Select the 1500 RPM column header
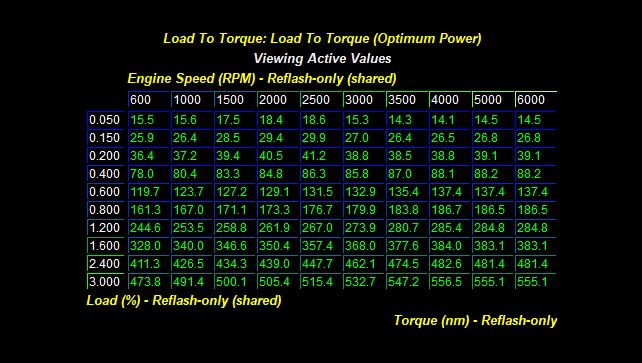This screenshot has width=642, height=363. click(235, 99)
